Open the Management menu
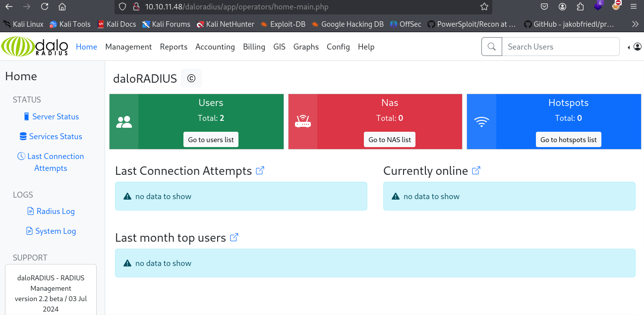This screenshot has width=644, height=315. [128, 47]
